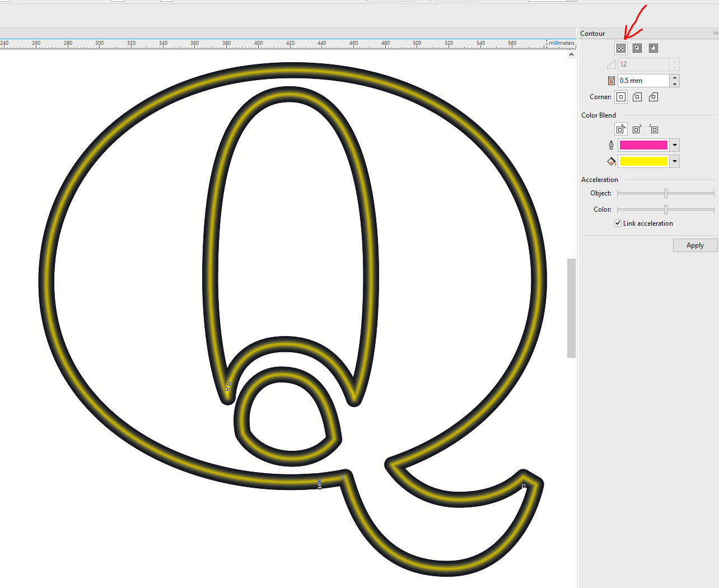719x588 pixels.
Task: Click the Contour docker title
Action: (x=592, y=34)
